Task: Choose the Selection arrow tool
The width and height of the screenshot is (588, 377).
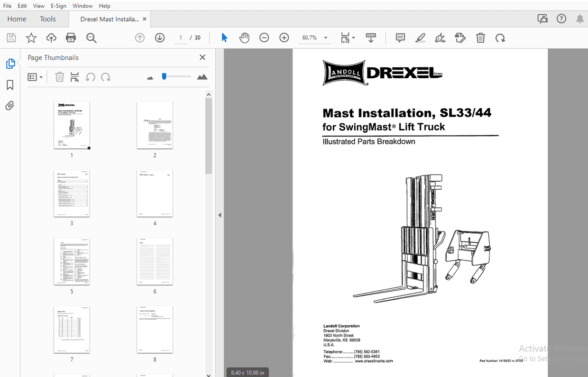Action: [224, 38]
